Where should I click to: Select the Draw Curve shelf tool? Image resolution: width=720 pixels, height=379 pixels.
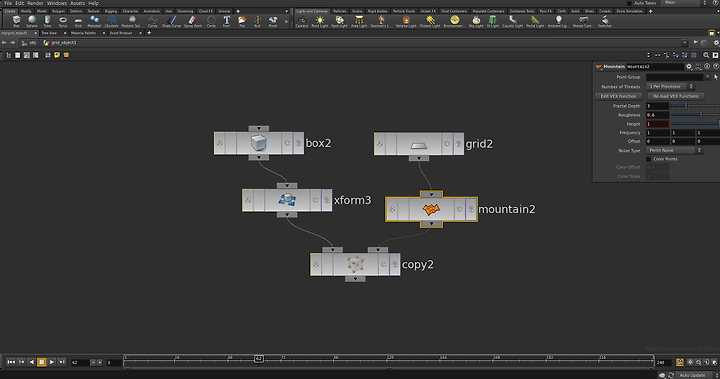coord(171,21)
